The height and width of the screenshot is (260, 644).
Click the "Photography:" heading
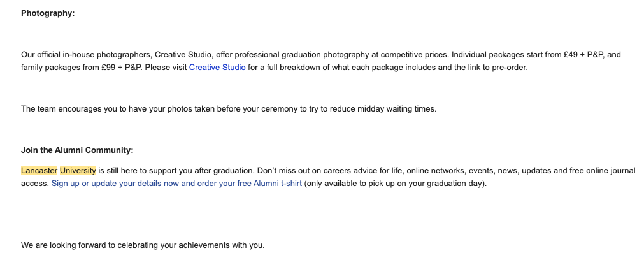tap(48, 13)
